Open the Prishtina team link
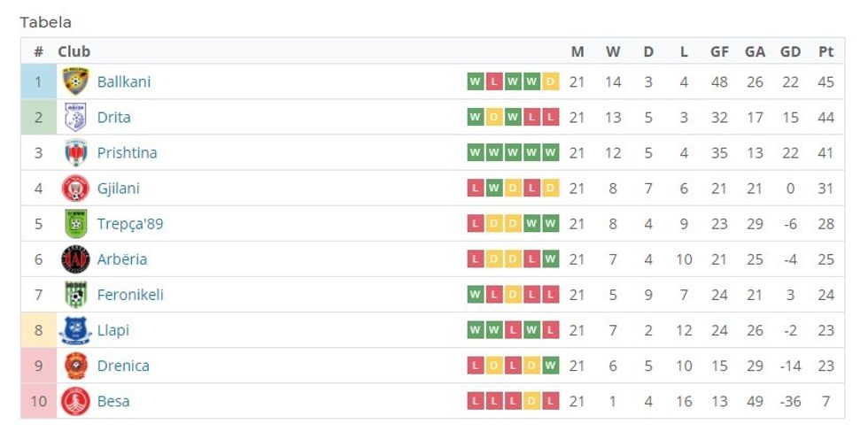Image resolution: width=868 pixels, height=447 pixels. 127,152
